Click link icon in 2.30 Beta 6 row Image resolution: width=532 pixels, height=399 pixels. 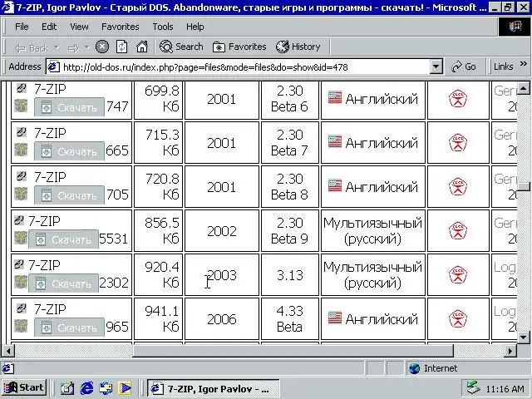(22, 88)
